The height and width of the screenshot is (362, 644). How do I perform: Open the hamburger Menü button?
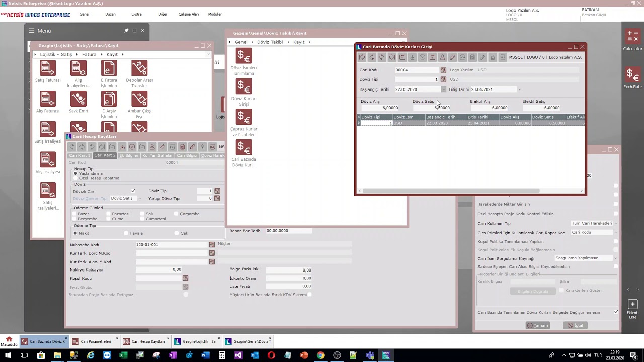[x=31, y=31]
